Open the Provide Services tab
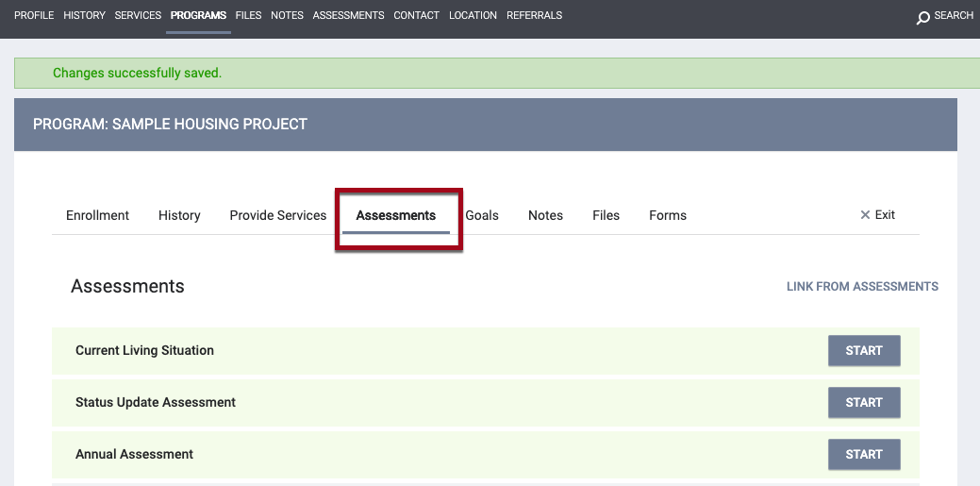980x486 pixels. click(278, 215)
